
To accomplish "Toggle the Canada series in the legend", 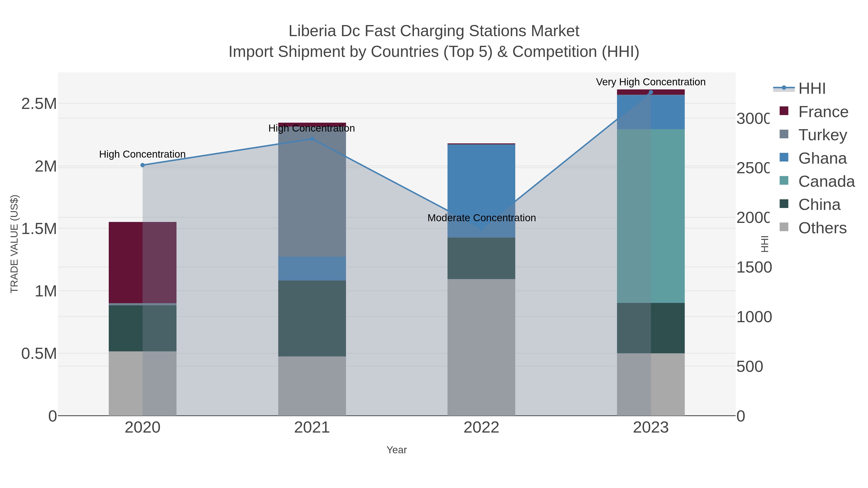I will (x=817, y=181).
